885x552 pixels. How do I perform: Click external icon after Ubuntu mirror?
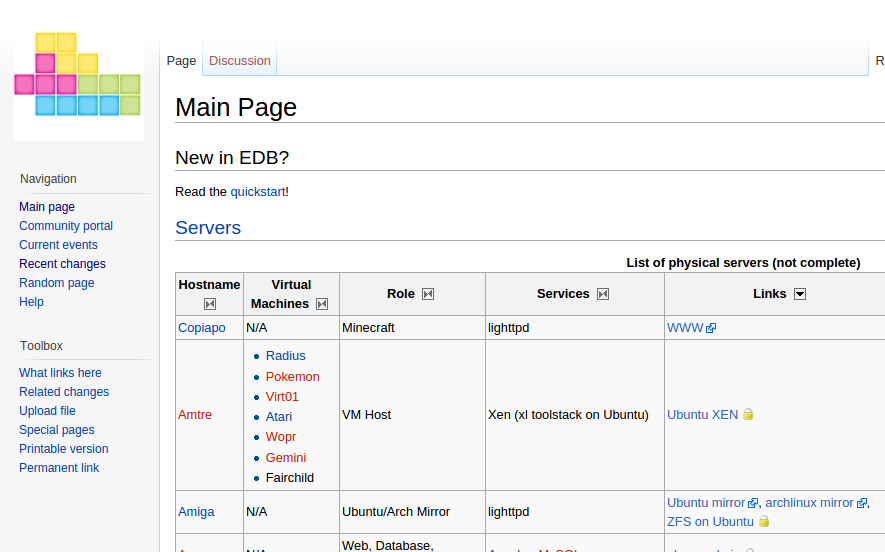pos(754,504)
